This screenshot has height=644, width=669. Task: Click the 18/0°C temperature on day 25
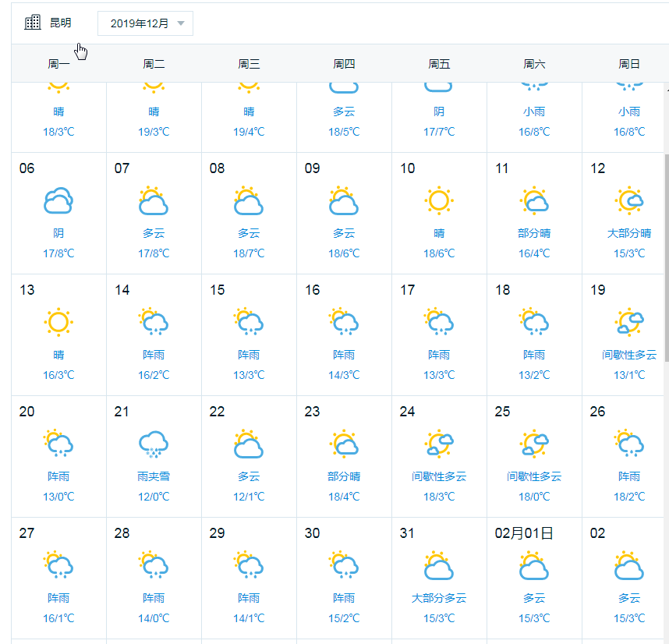(x=534, y=497)
